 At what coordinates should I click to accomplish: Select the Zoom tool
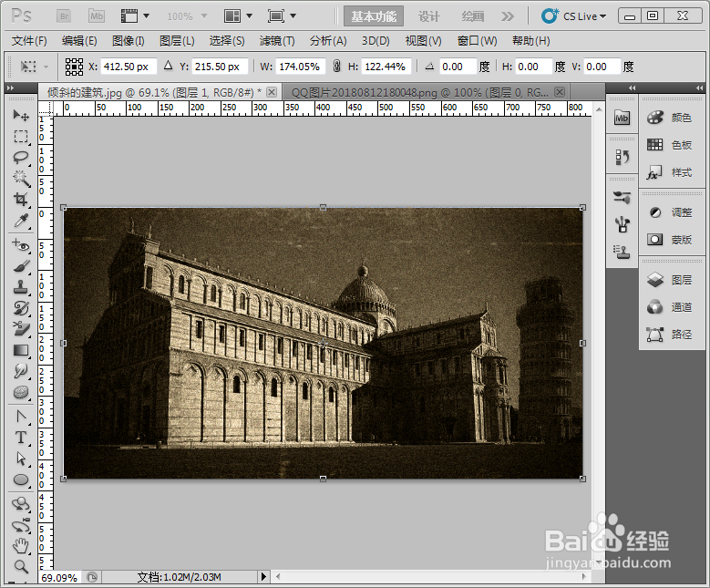coord(21,567)
